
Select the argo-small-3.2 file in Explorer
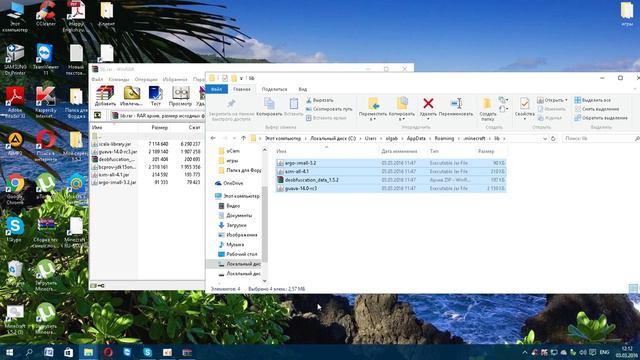click(x=391, y=163)
